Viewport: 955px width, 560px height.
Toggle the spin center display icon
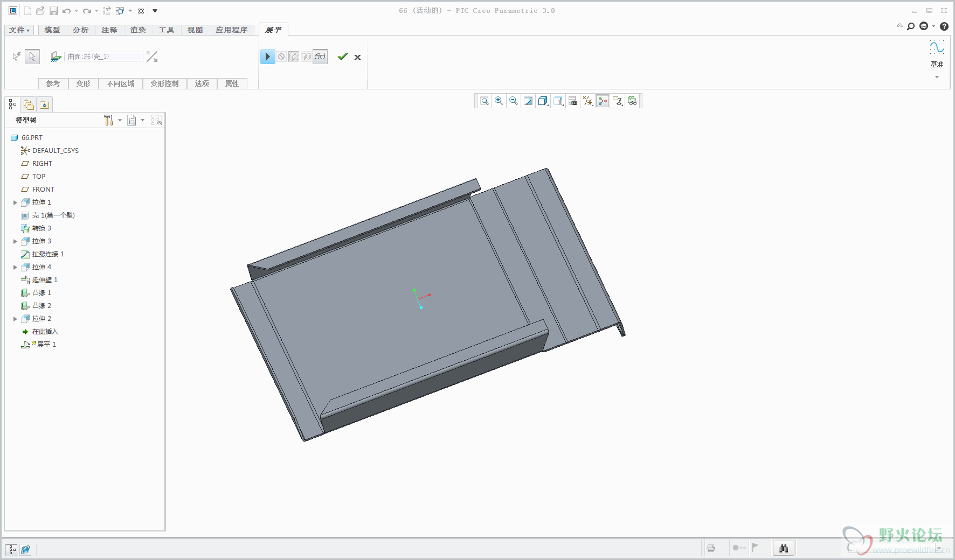(603, 101)
